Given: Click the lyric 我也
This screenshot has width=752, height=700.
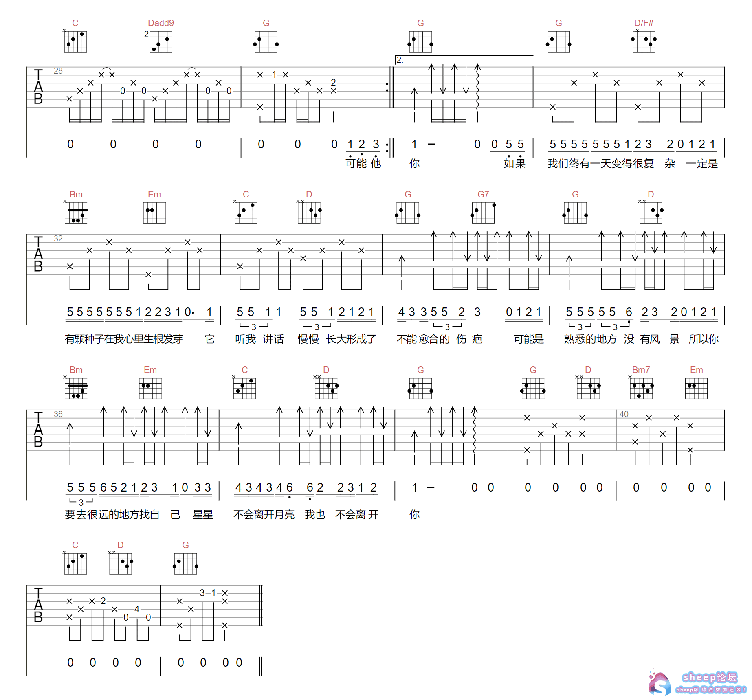Looking at the screenshot, I should click(x=315, y=515).
